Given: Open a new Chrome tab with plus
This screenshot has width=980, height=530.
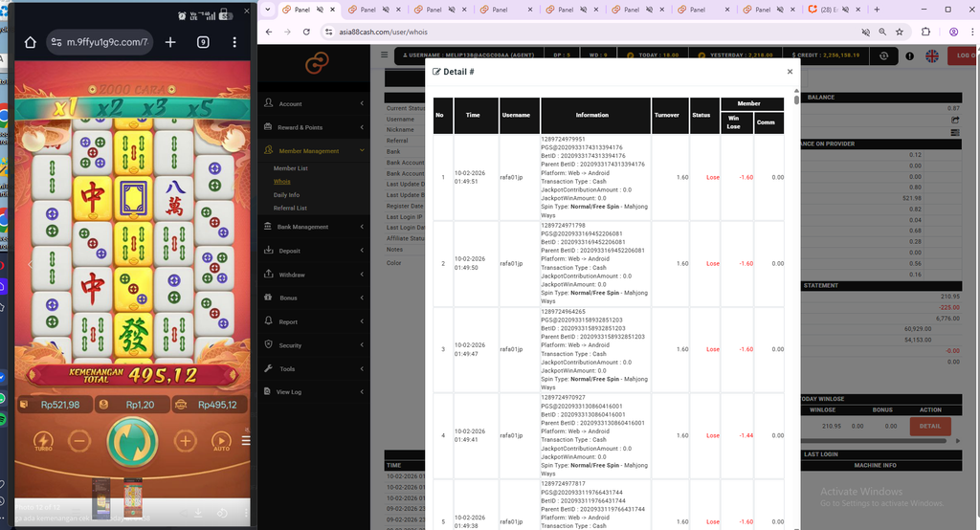Looking at the screenshot, I should (877, 10).
